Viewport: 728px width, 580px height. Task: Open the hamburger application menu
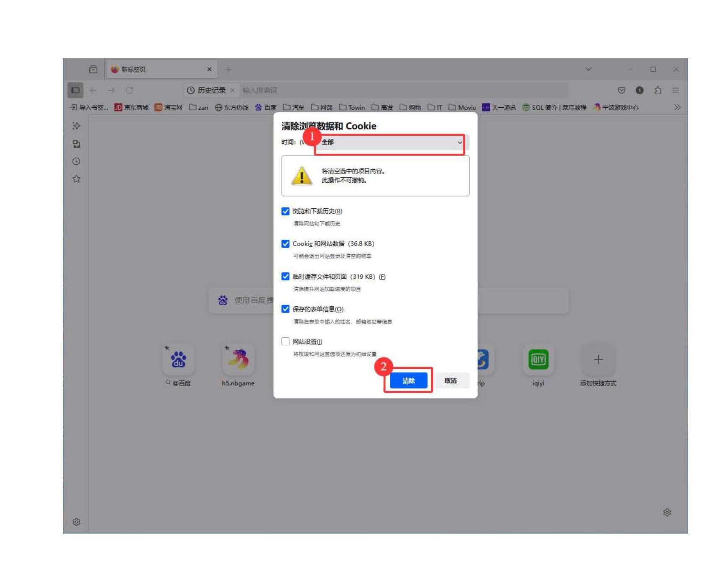(x=676, y=90)
